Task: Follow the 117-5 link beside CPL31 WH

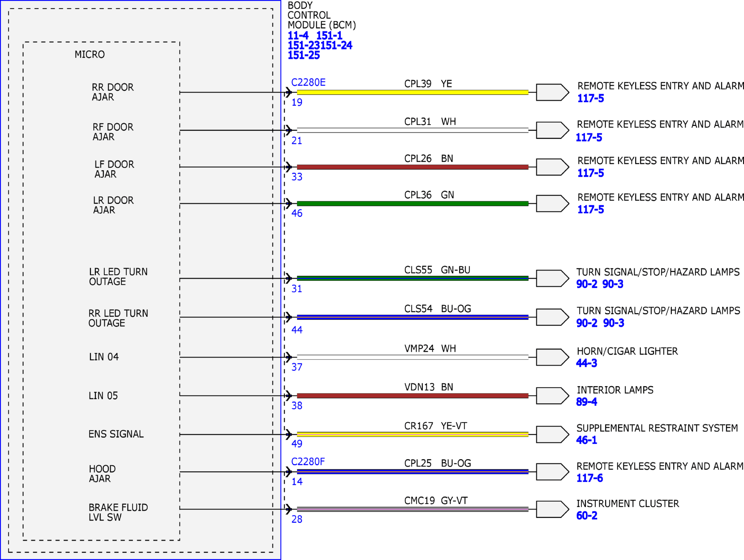Action: (589, 138)
